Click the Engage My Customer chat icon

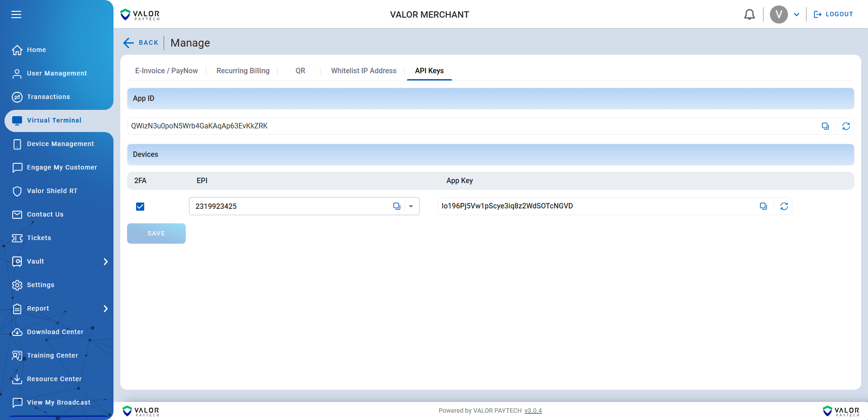[x=17, y=167]
